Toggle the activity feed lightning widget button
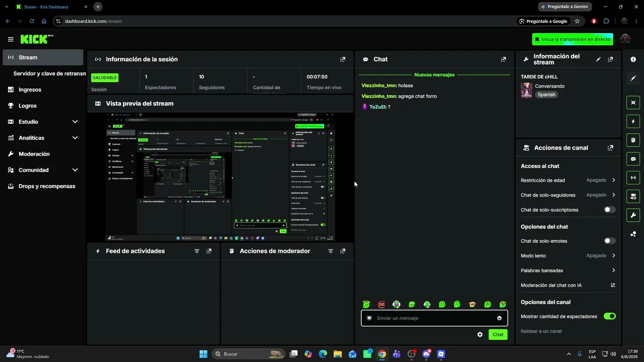Image resolution: width=644 pixels, height=362 pixels. [633, 121]
